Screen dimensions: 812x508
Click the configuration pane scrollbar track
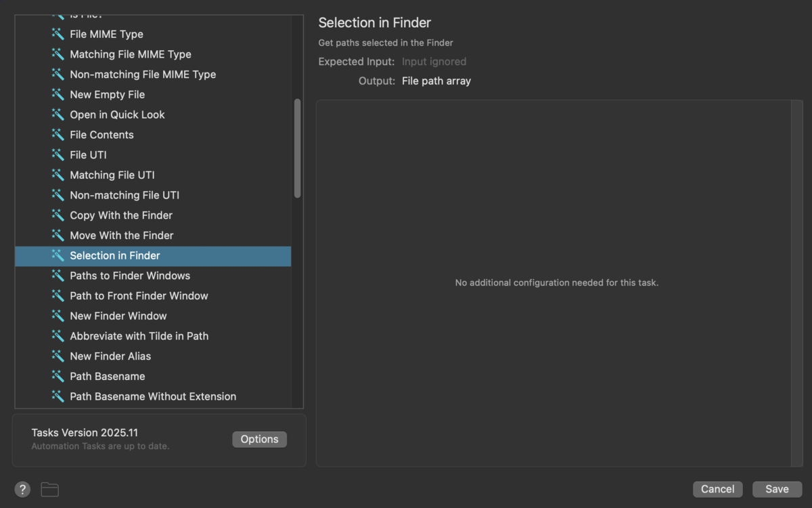(796, 283)
